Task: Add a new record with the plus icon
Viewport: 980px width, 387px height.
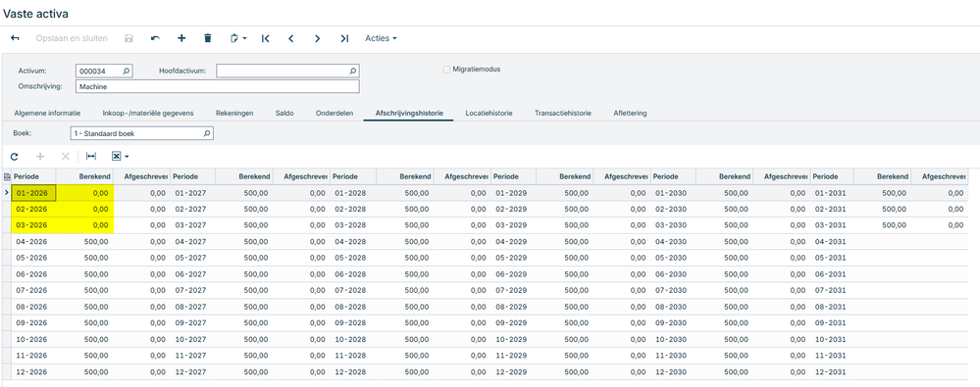Action: 181,39
